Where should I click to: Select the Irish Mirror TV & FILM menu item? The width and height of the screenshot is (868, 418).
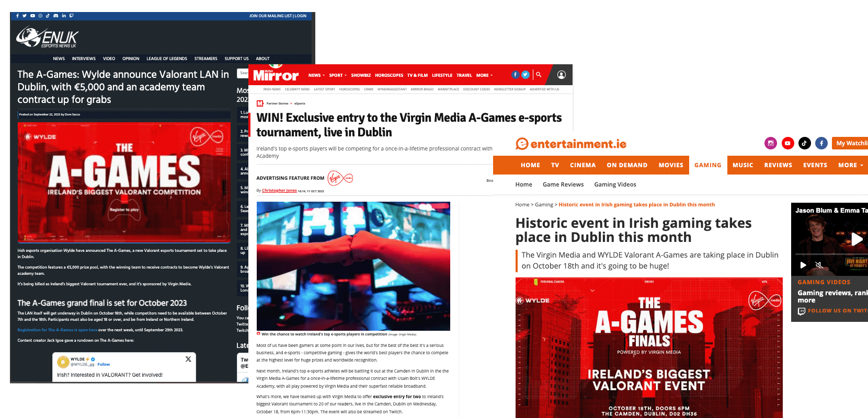coord(417,75)
